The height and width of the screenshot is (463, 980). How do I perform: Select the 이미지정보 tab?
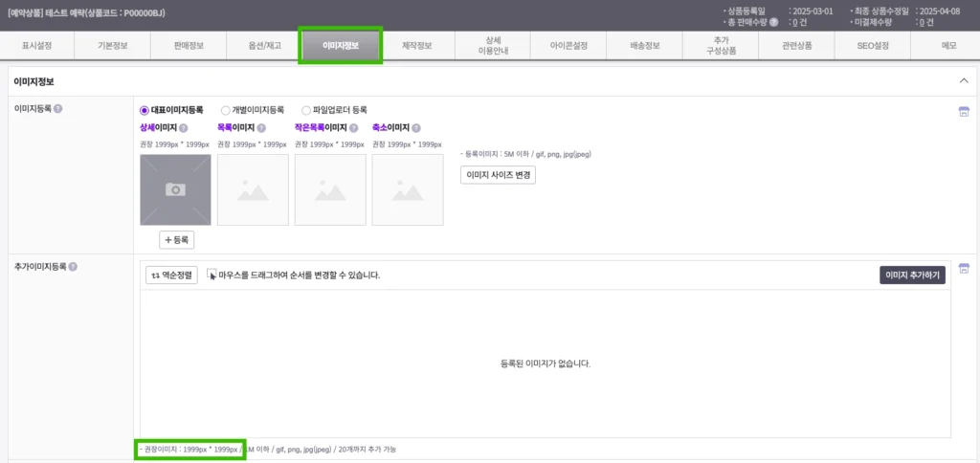pyautogui.click(x=341, y=46)
